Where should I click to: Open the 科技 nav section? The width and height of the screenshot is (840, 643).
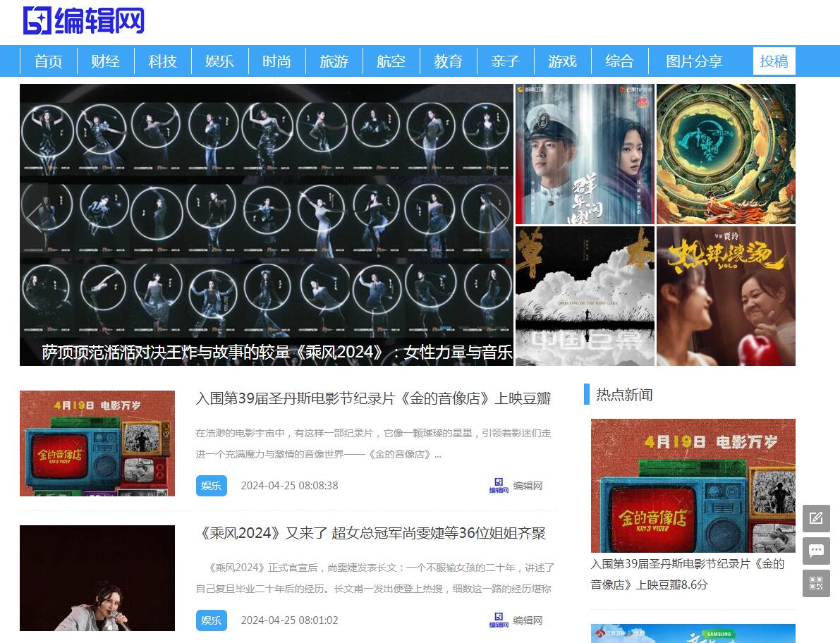click(162, 61)
